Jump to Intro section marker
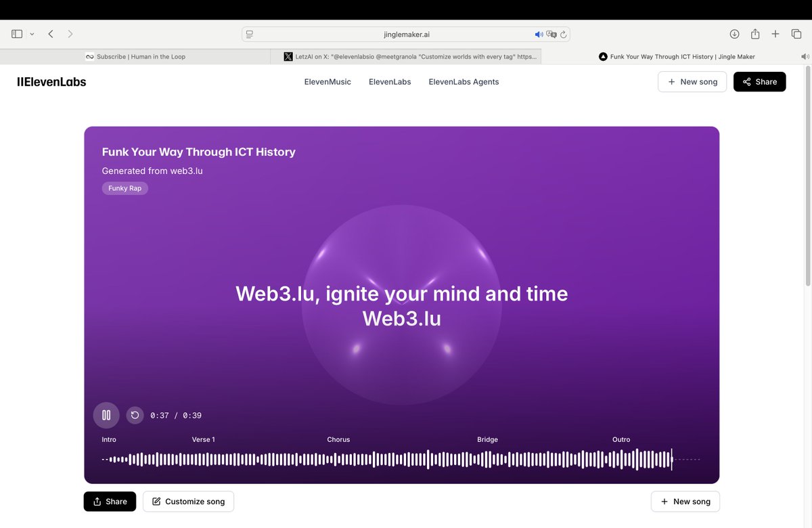The width and height of the screenshot is (812, 528). (x=109, y=440)
